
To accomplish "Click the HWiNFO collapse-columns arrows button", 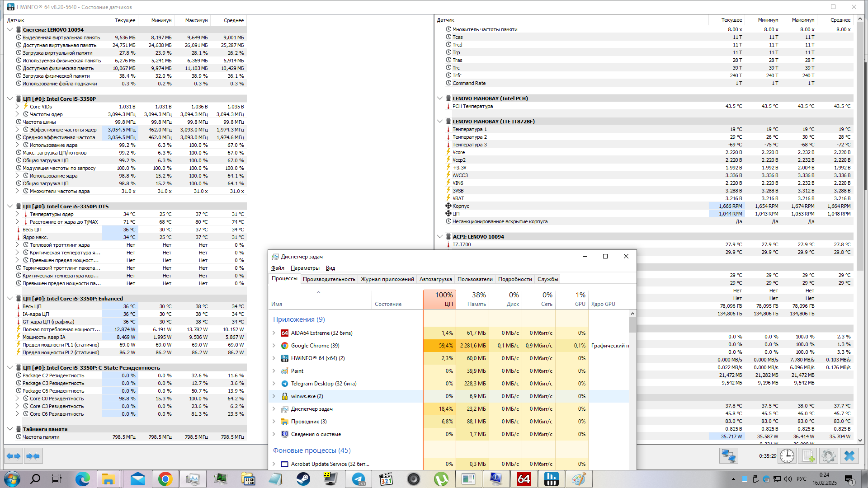I will (x=33, y=456).
